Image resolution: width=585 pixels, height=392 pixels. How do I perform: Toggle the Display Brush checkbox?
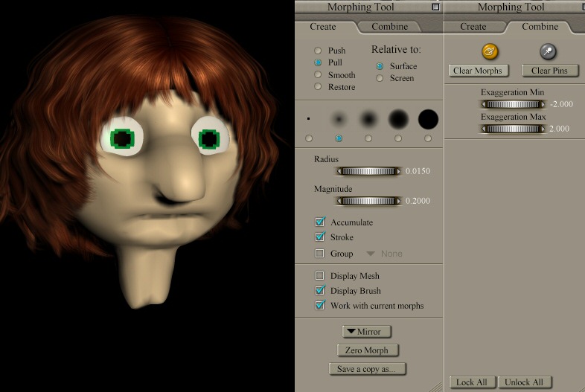click(320, 290)
